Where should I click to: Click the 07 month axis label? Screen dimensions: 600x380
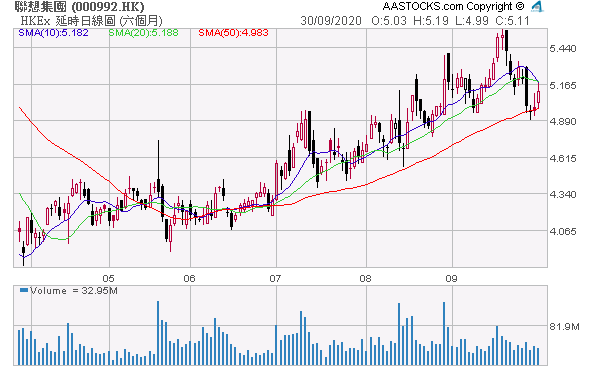pos(275,278)
